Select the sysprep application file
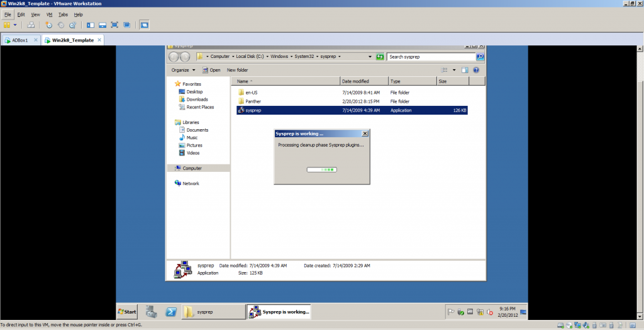The width and height of the screenshot is (644, 330). tap(352, 110)
